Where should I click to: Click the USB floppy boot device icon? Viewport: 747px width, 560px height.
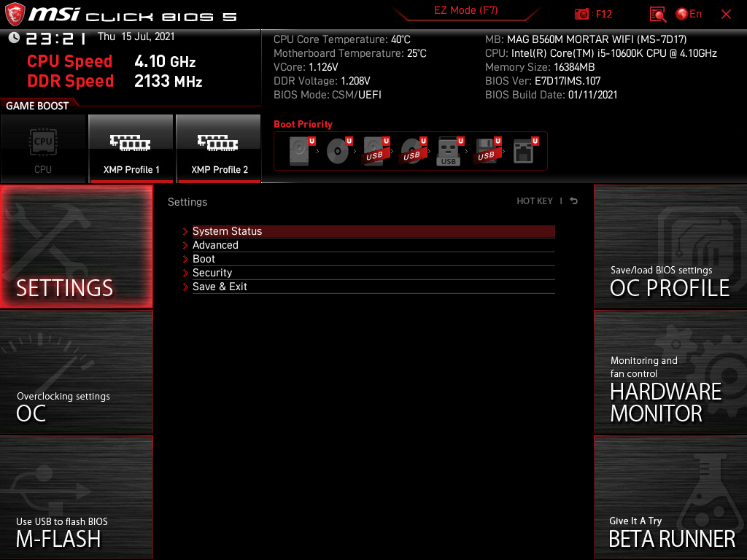(x=486, y=152)
